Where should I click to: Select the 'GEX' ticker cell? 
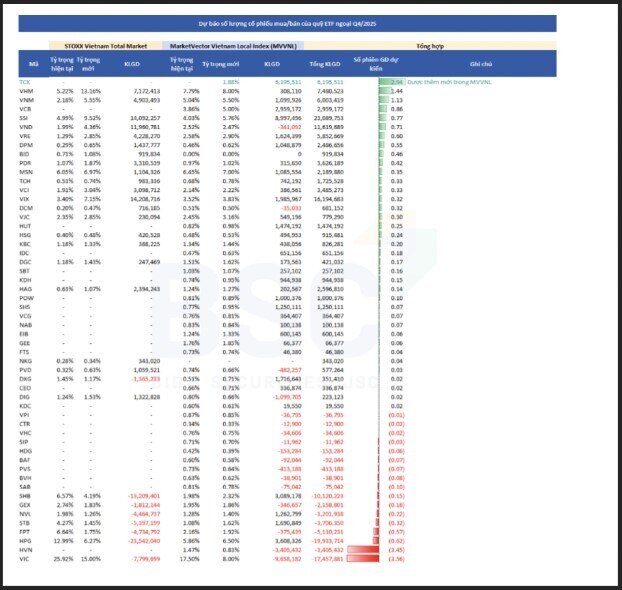[x=25, y=505]
